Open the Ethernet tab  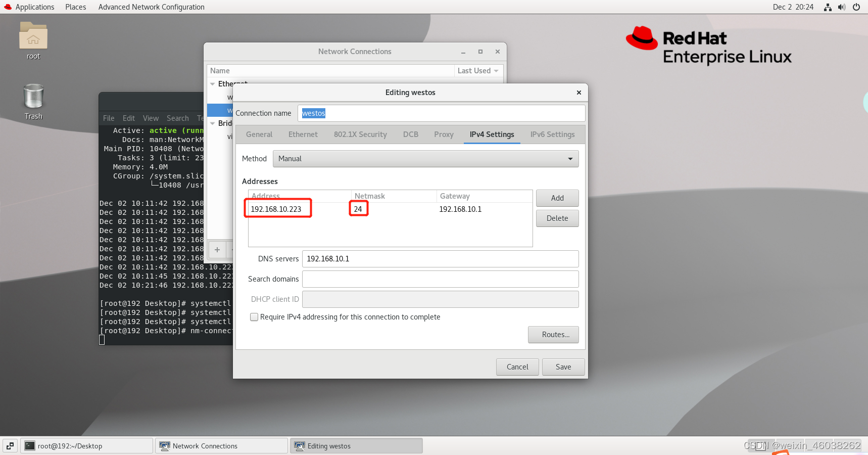303,134
